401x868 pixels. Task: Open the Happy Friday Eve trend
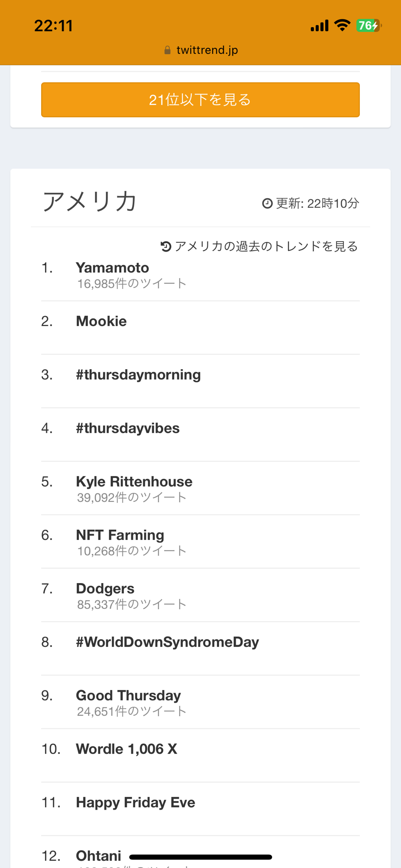pyautogui.click(x=136, y=802)
